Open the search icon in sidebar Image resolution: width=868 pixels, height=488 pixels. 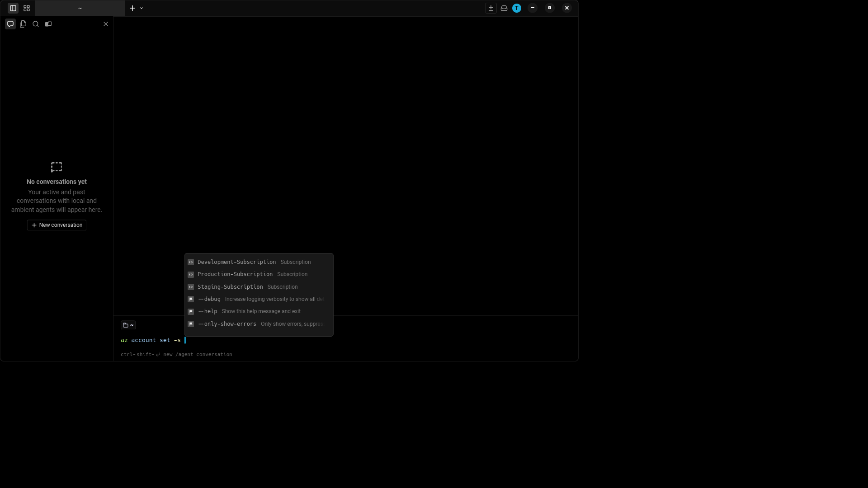[x=36, y=24]
